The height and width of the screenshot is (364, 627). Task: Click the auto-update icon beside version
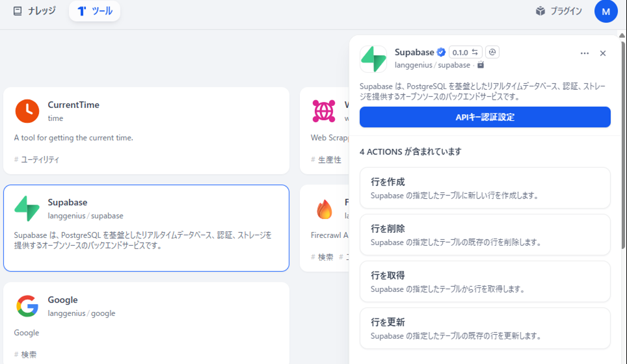pos(492,53)
